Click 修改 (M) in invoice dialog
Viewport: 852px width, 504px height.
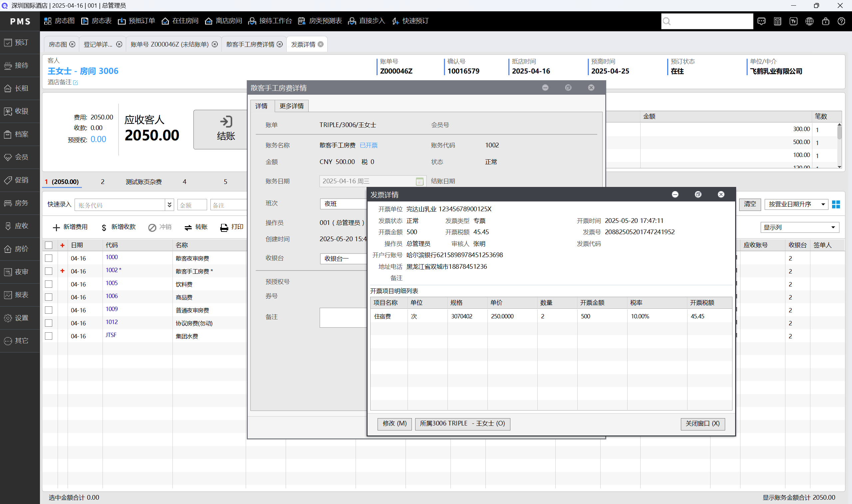point(394,423)
